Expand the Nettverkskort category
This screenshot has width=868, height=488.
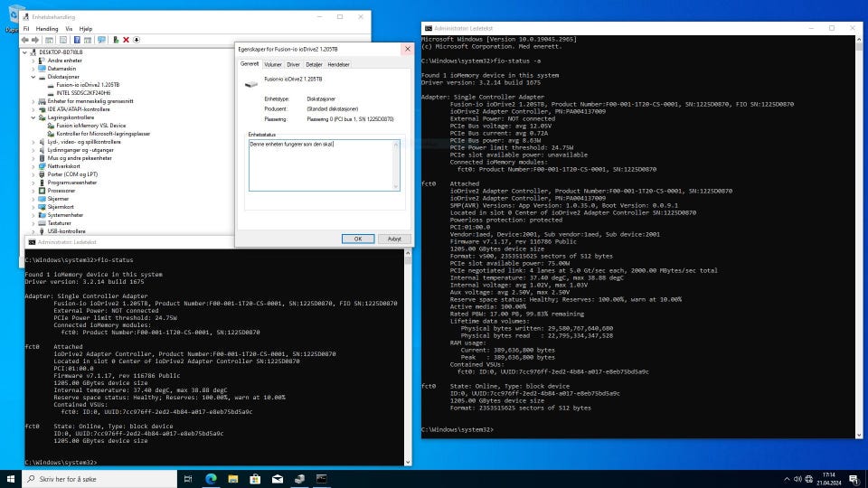(33, 166)
